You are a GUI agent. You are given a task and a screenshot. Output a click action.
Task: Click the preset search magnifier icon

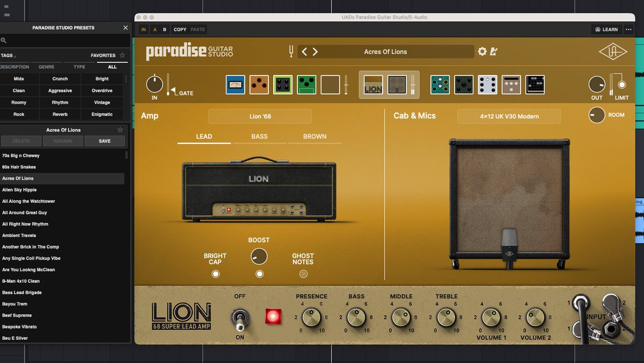3,41
